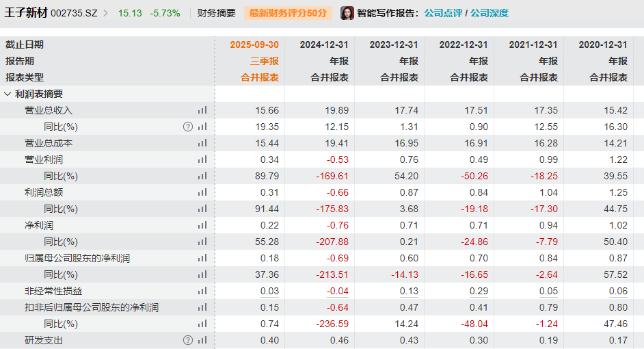The height and width of the screenshot is (349, 644).
Task: Open chart icon for 营业总收入 row
Action: pyautogui.click(x=202, y=110)
